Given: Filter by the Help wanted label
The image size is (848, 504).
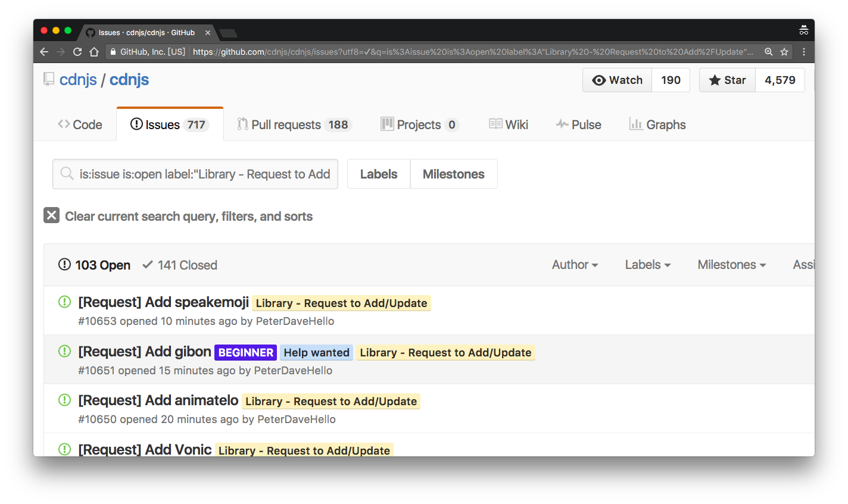Looking at the screenshot, I should pyautogui.click(x=317, y=352).
